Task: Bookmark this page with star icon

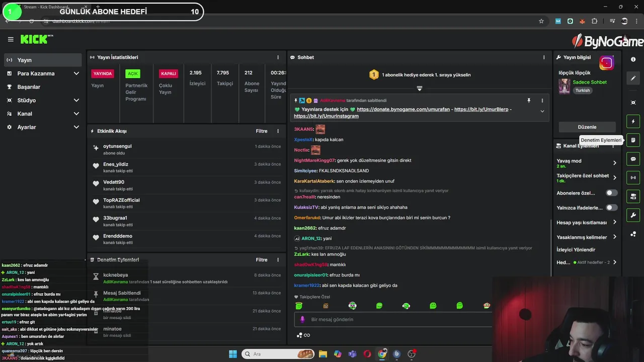Action: click(541, 21)
